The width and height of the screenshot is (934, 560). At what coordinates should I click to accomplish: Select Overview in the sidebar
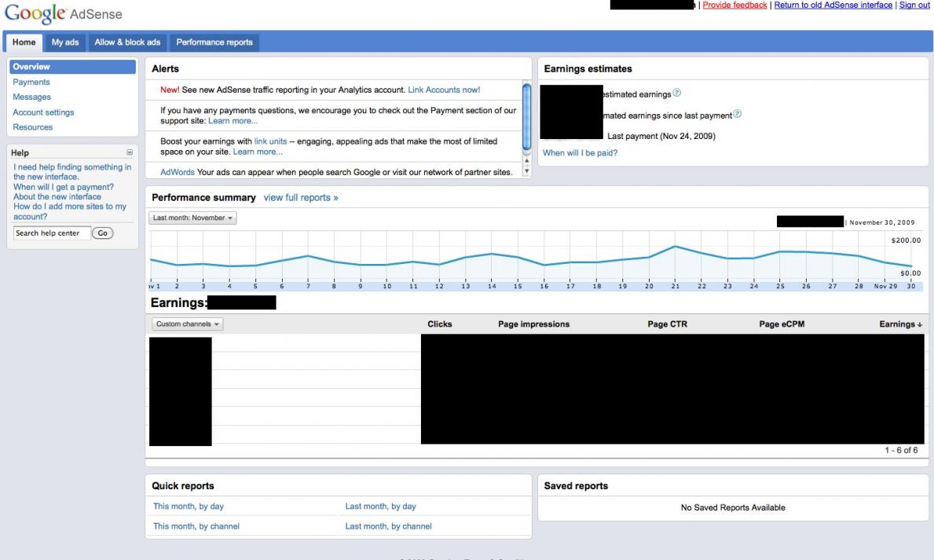click(x=73, y=67)
